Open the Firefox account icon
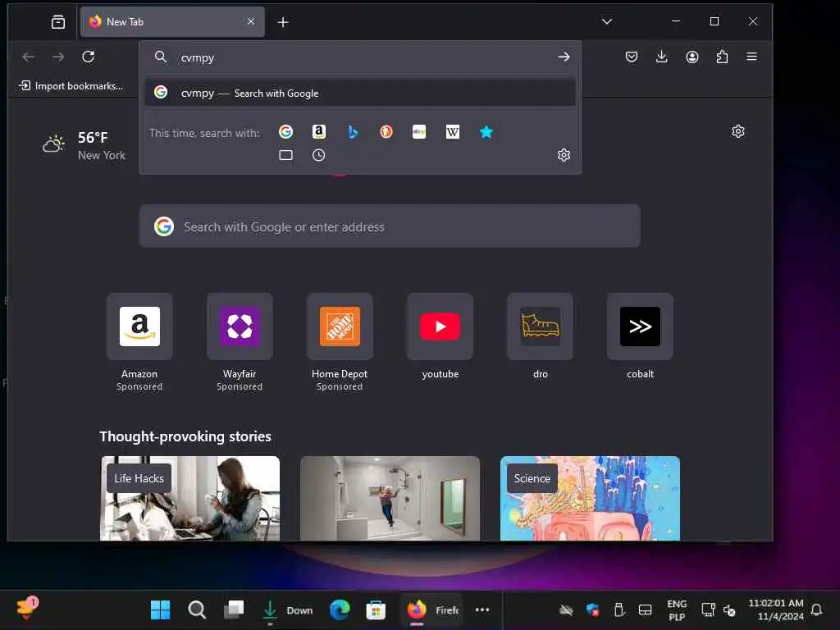The width and height of the screenshot is (840, 630). (692, 57)
